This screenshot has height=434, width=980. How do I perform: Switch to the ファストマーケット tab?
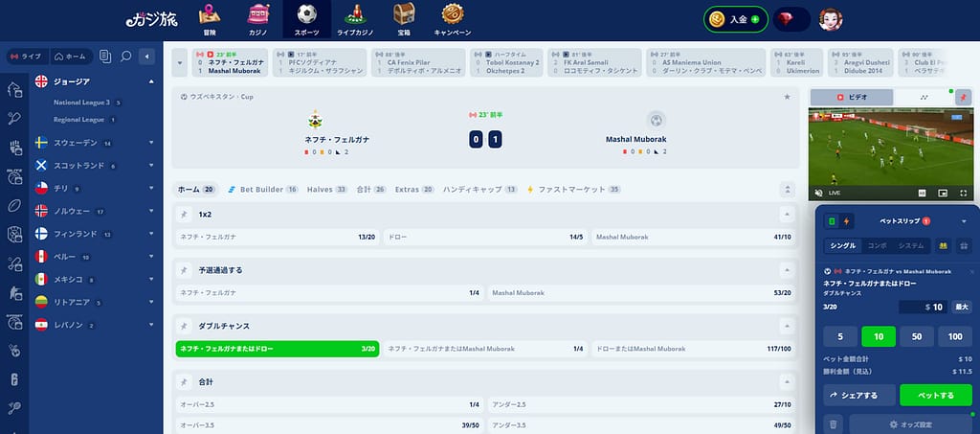(x=573, y=189)
